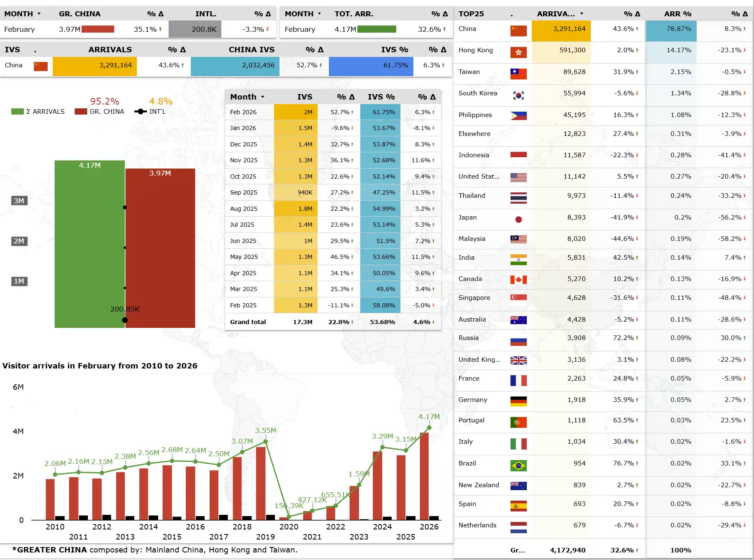
Task: Select the Brazil flag icon
Action: (518, 465)
